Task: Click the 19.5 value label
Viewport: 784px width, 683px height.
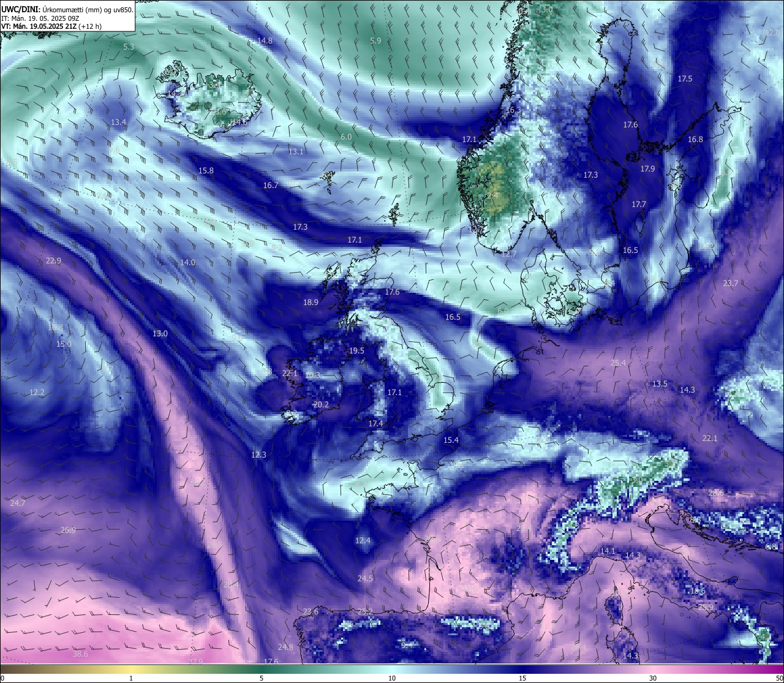Action: click(356, 350)
